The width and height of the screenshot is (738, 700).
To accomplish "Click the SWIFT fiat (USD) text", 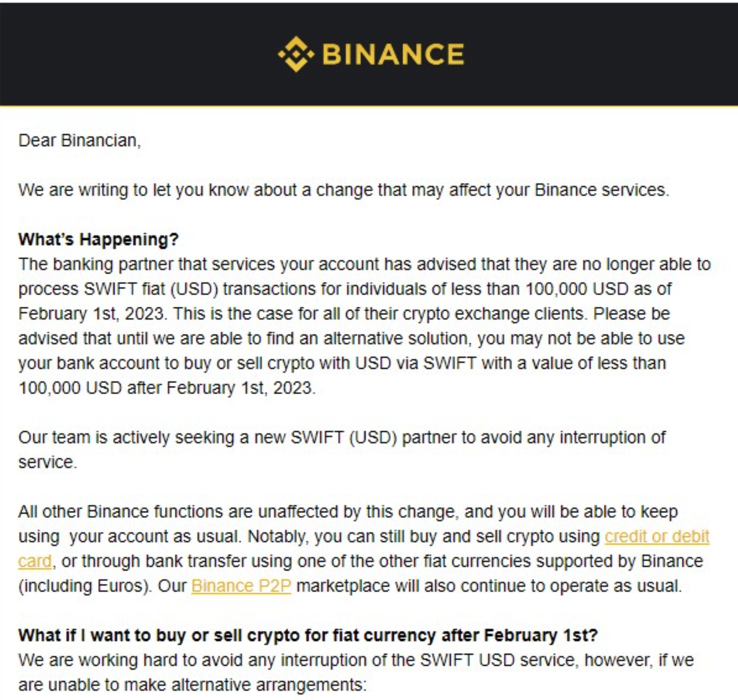I will click(151, 289).
